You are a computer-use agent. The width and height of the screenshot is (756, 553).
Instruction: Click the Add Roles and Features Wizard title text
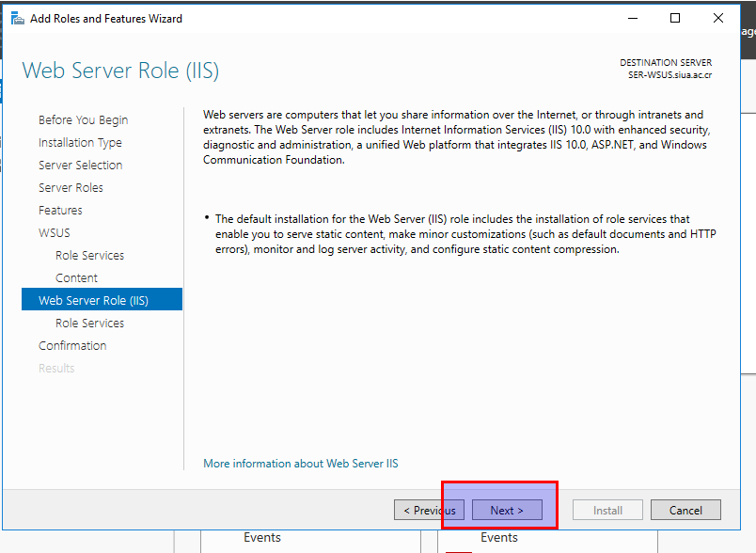106,19
